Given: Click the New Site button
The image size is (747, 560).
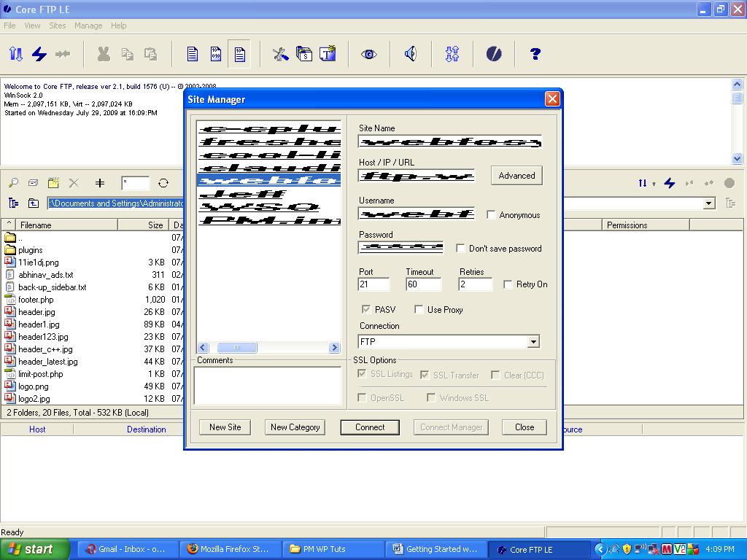Looking at the screenshot, I should pyautogui.click(x=225, y=427).
